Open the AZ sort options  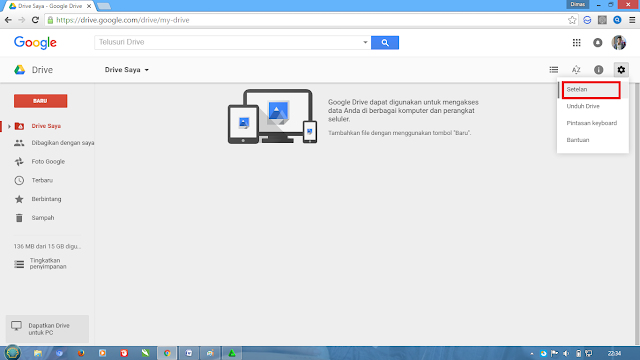point(576,70)
